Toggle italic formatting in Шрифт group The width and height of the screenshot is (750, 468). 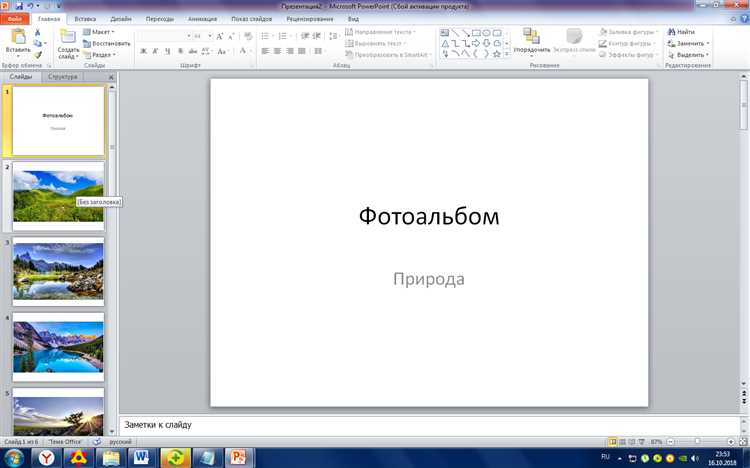(x=156, y=51)
